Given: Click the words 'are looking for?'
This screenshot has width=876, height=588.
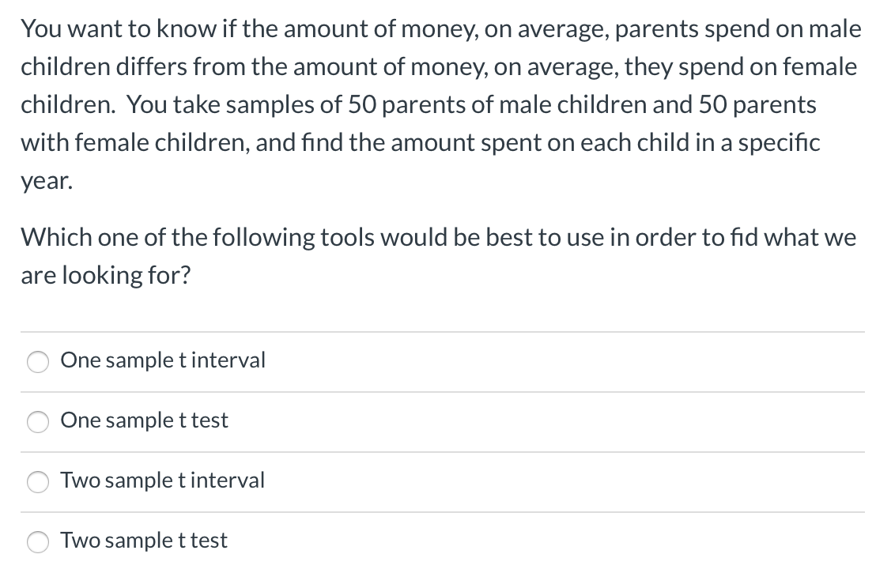Looking at the screenshot, I should 105,275.
